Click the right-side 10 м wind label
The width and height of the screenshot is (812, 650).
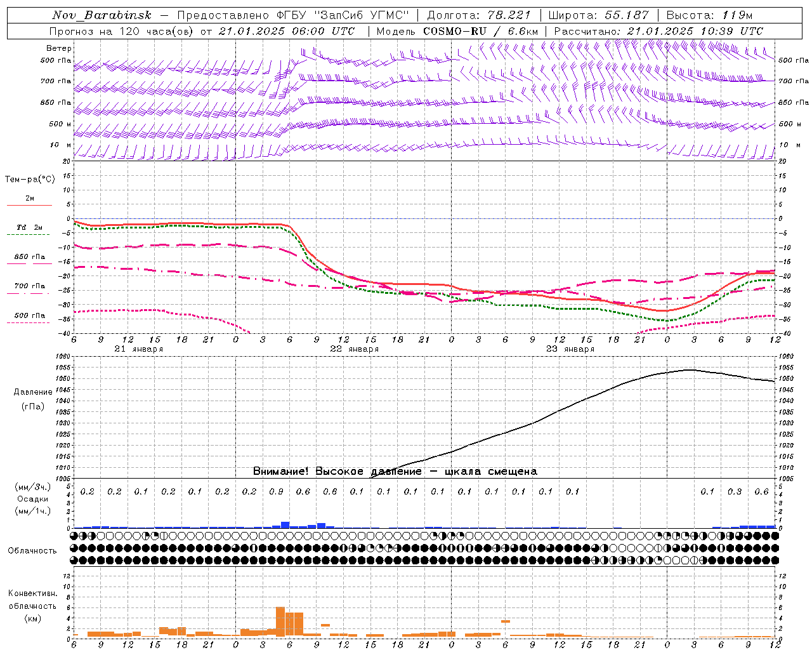790,145
